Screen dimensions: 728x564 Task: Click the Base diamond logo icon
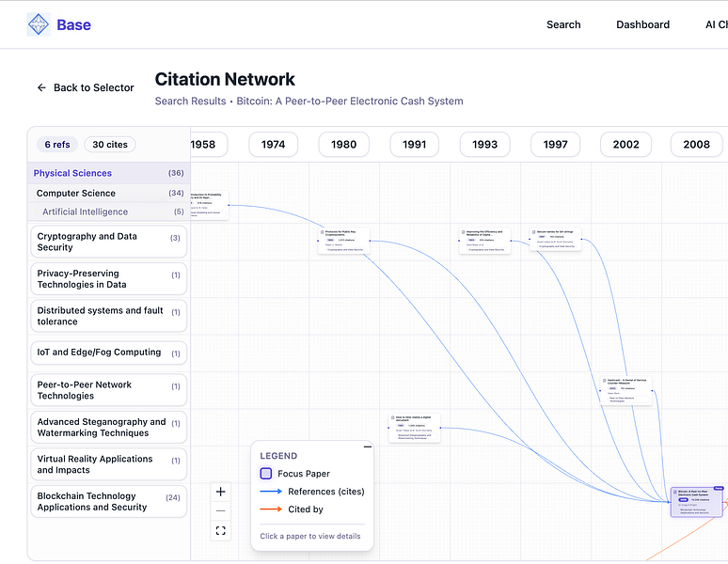point(38,24)
